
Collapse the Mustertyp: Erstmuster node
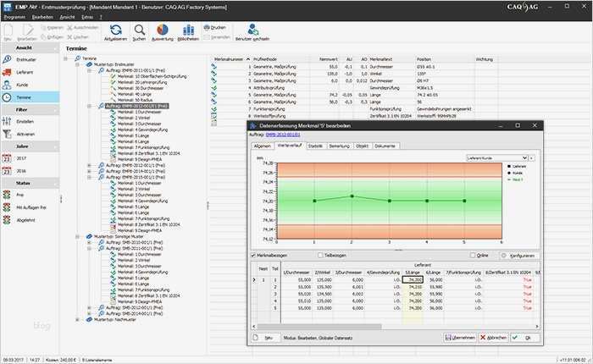pyautogui.click(x=77, y=64)
